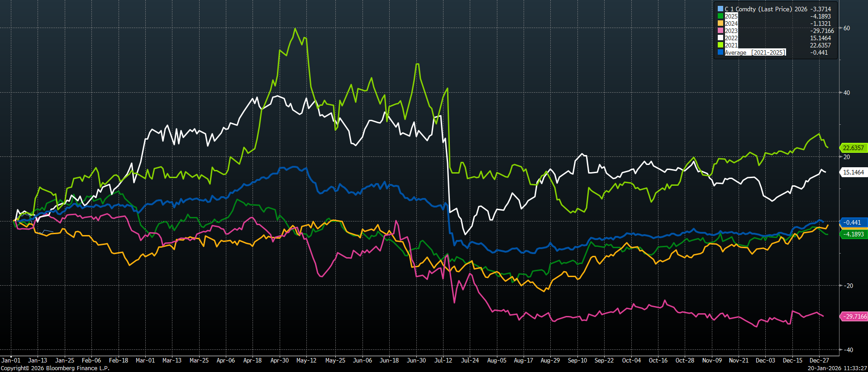Click the Bloomberg Finance L.P. copyright text

click(x=55, y=368)
